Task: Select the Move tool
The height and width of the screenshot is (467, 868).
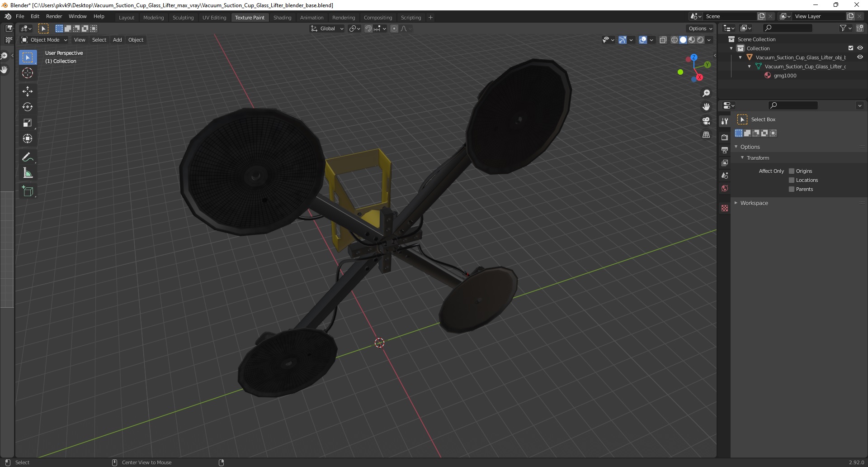Action: point(28,91)
